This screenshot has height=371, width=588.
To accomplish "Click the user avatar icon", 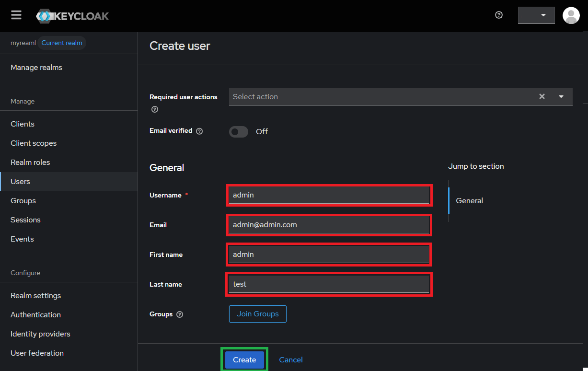I will [x=571, y=15].
